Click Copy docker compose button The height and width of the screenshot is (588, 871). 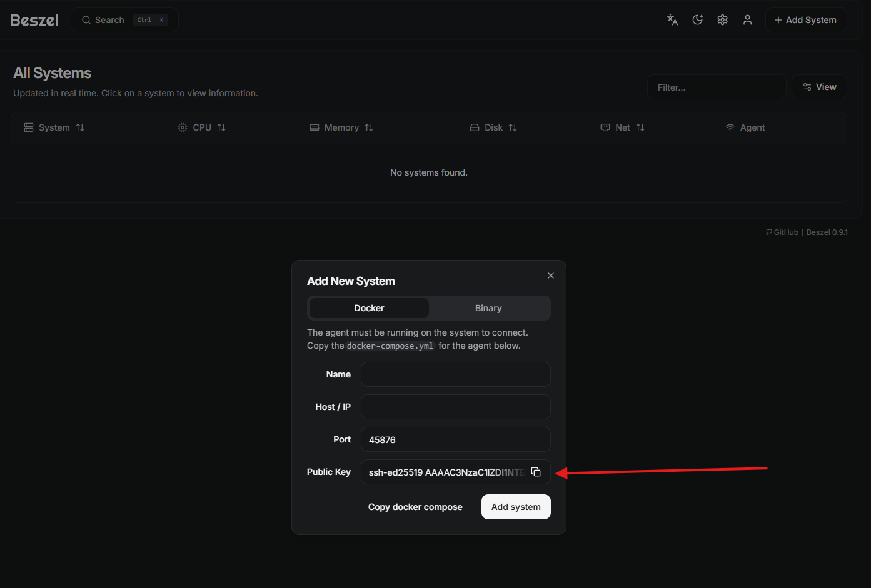tap(415, 507)
